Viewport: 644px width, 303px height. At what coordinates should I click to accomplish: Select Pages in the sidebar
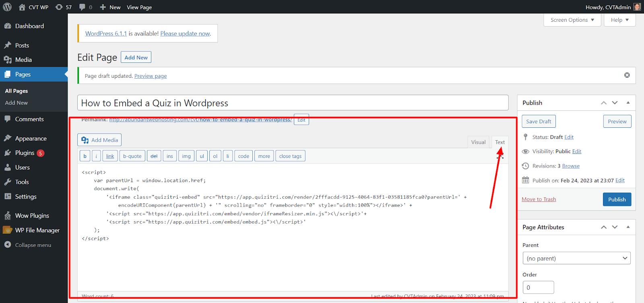[x=34, y=74]
